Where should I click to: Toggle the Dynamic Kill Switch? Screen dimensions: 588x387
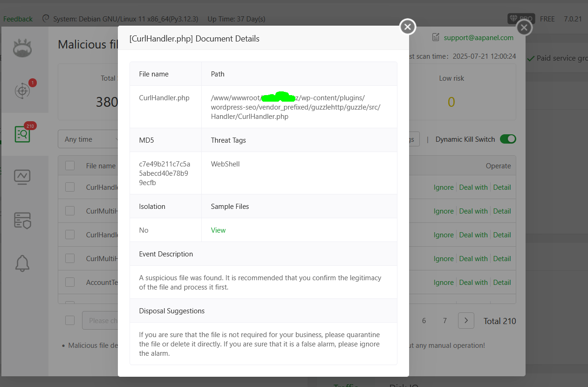coord(508,139)
